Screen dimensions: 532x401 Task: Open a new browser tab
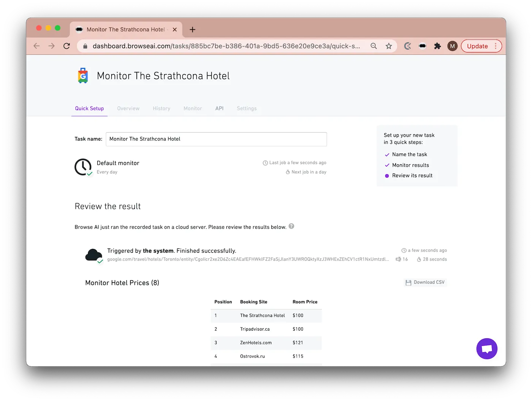pyautogui.click(x=193, y=29)
